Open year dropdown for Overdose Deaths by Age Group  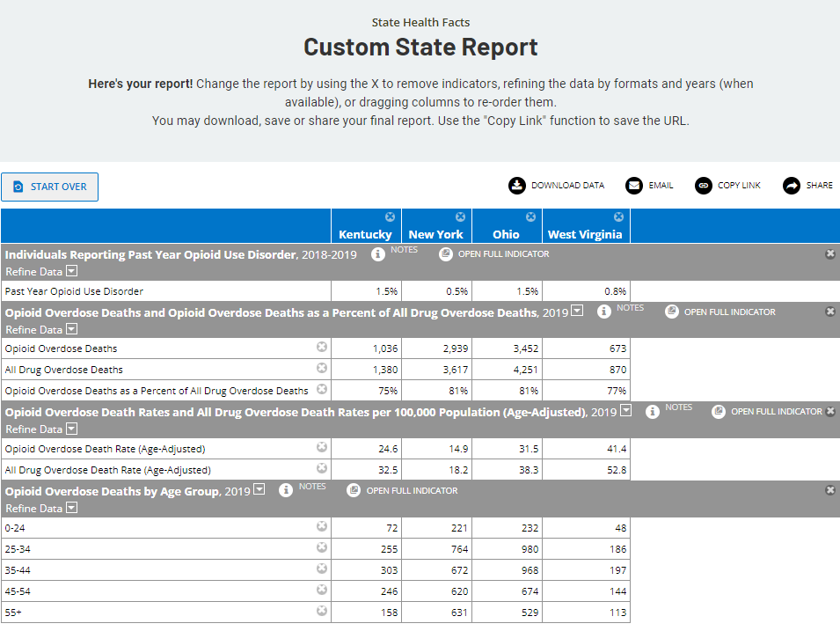click(259, 490)
